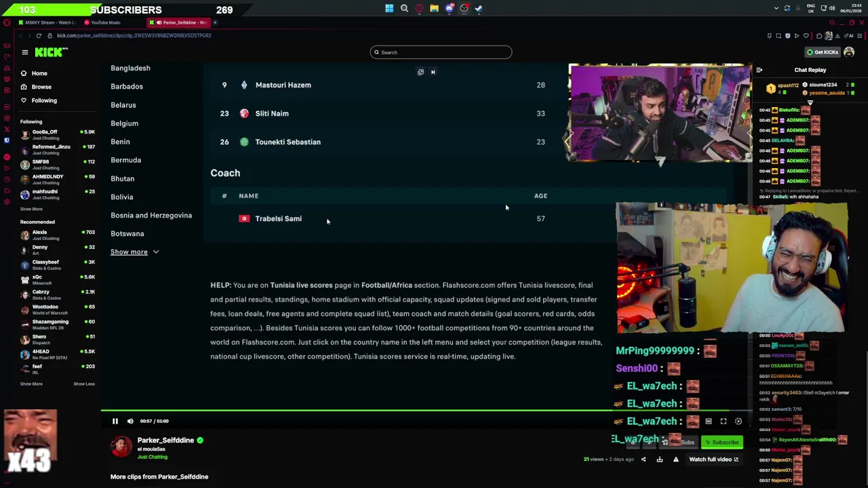
Task: Expand Show More under Following list
Action: tap(31, 209)
